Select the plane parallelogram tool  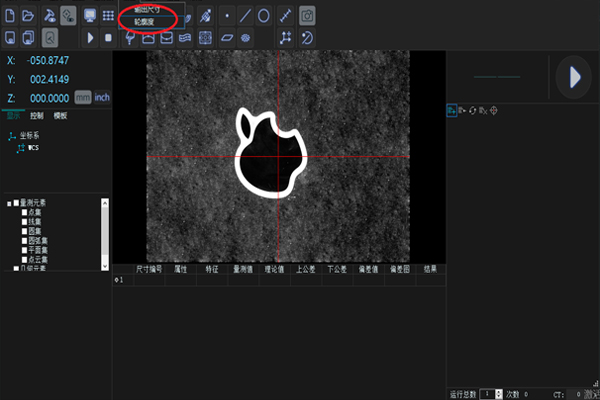point(227,38)
